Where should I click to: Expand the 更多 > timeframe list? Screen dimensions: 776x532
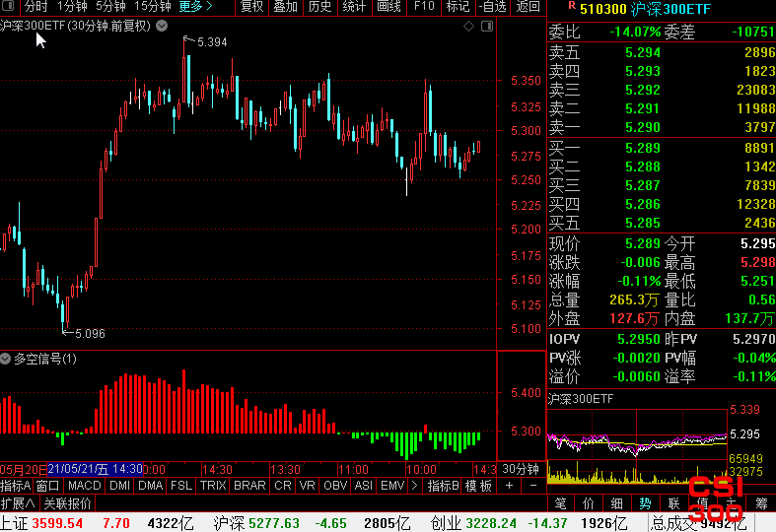(x=195, y=7)
